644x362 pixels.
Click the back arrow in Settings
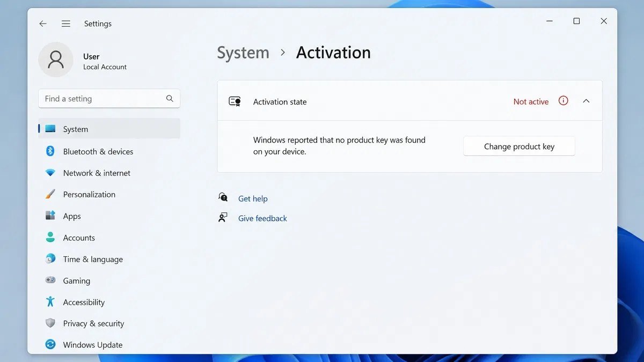click(43, 24)
